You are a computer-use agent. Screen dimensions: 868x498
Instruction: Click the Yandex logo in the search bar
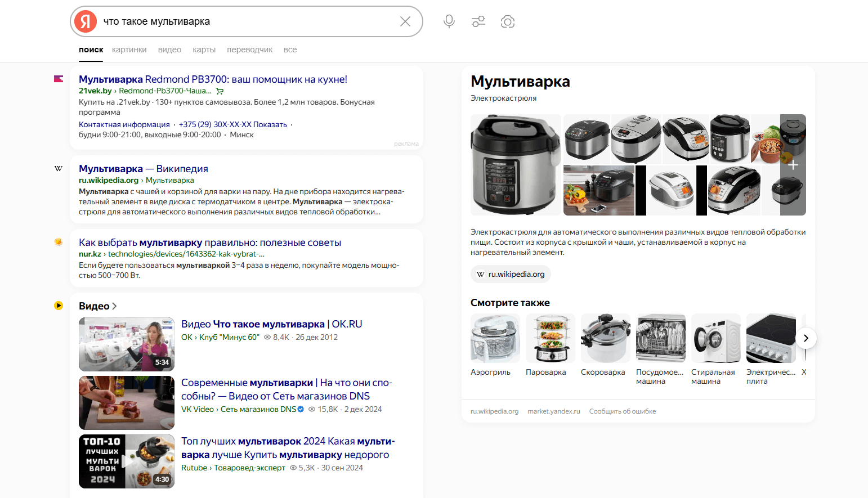86,21
